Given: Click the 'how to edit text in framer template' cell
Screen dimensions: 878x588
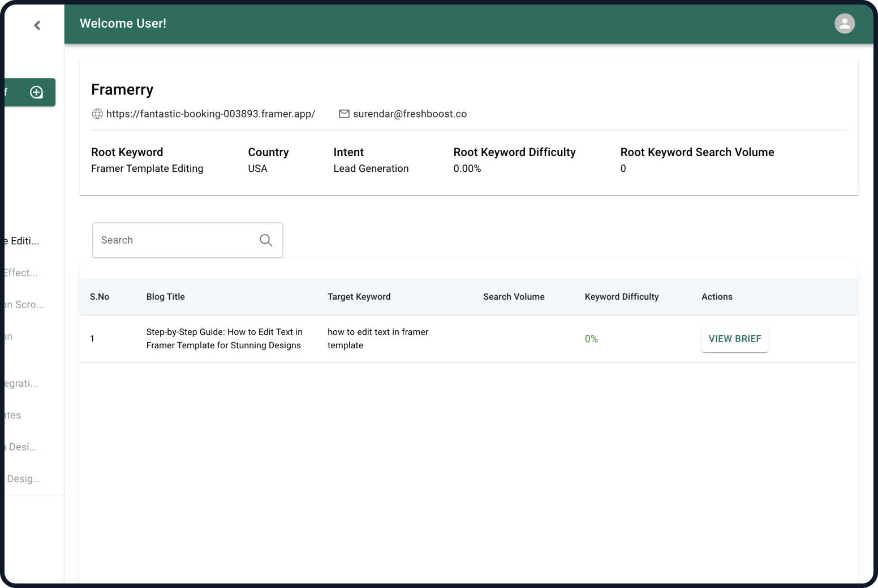Looking at the screenshot, I should pos(377,339).
